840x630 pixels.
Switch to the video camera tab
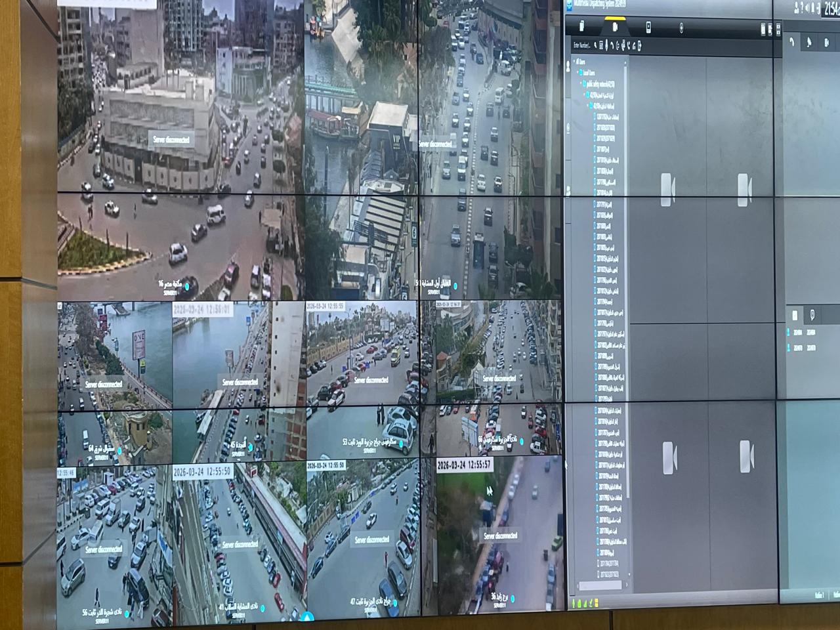pyautogui.click(x=614, y=27)
